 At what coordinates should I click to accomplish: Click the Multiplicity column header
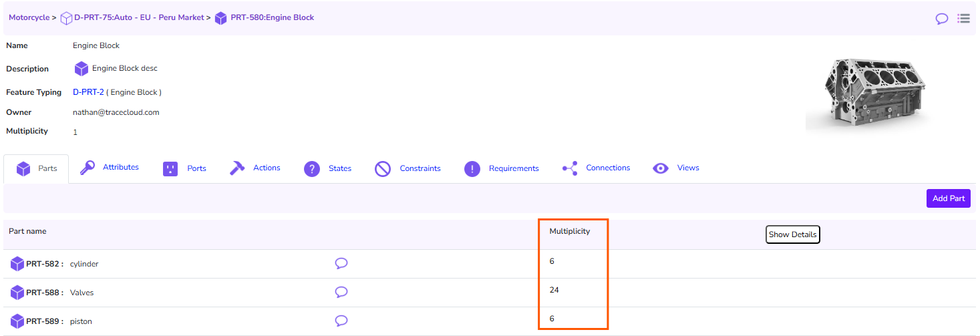(570, 231)
